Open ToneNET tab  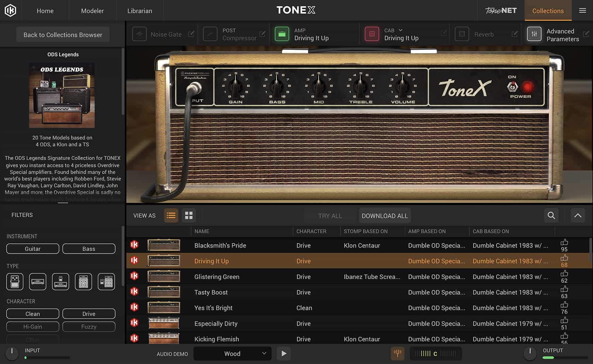pos(501,10)
